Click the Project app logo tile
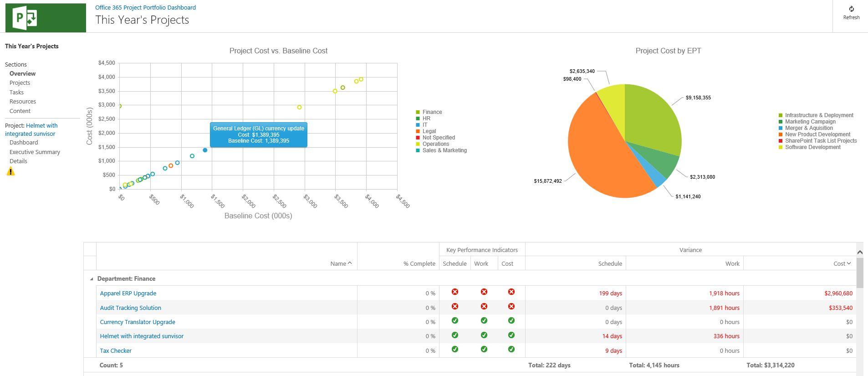868x376 pixels. pyautogui.click(x=46, y=18)
